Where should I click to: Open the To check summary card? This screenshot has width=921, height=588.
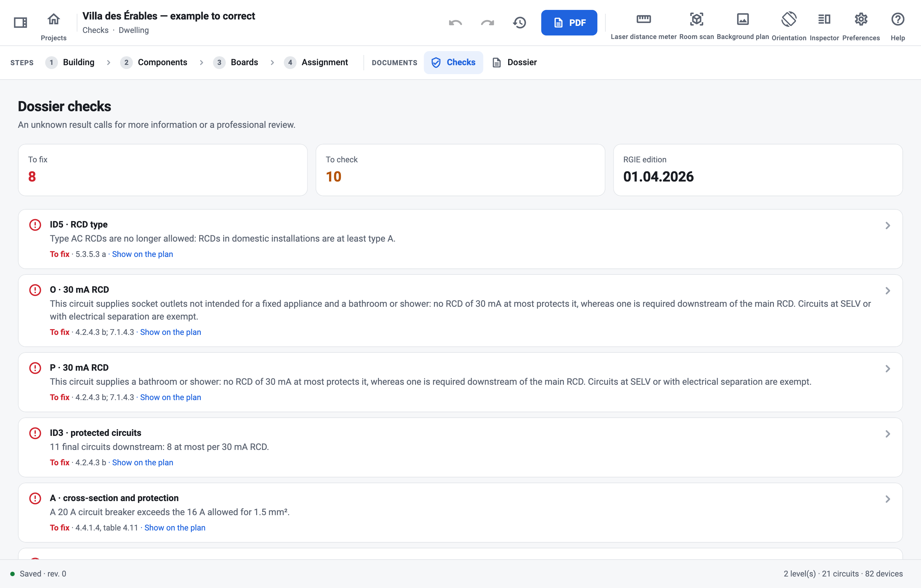tap(460, 170)
